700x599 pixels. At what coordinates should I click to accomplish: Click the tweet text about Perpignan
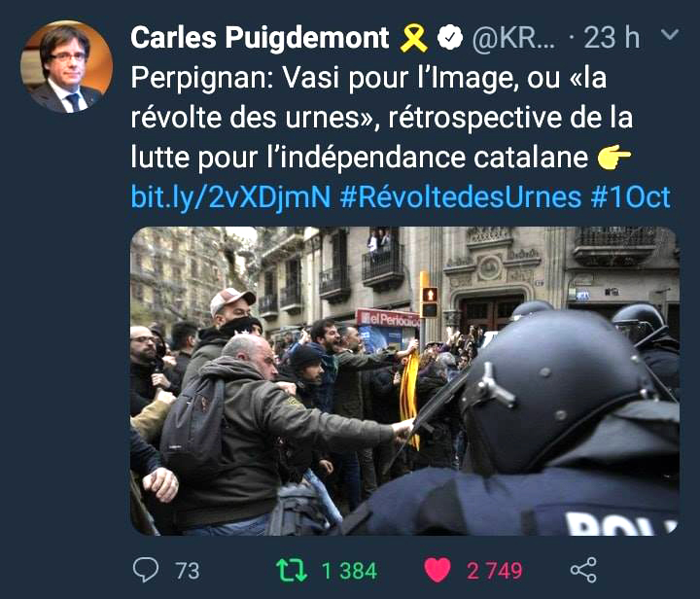382,118
